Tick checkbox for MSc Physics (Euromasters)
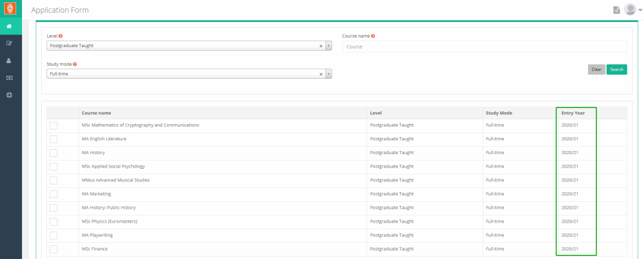The height and width of the screenshot is (259, 644). point(54,221)
